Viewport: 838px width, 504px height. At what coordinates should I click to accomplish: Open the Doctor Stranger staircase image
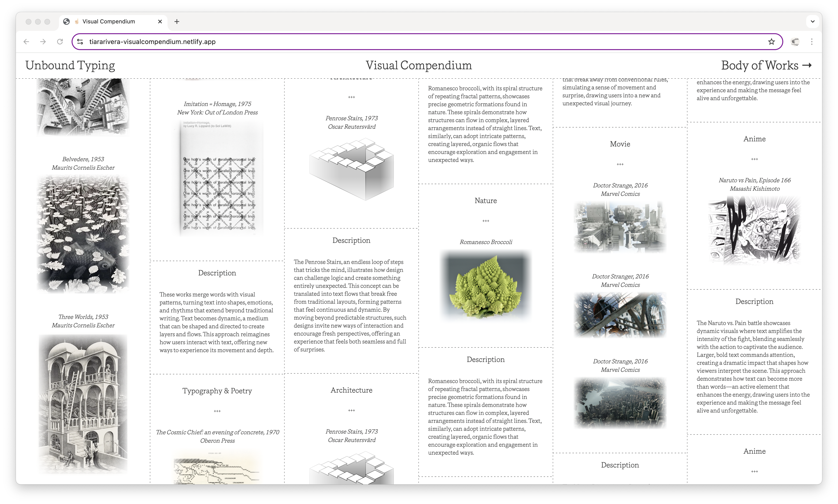[x=620, y=315]
